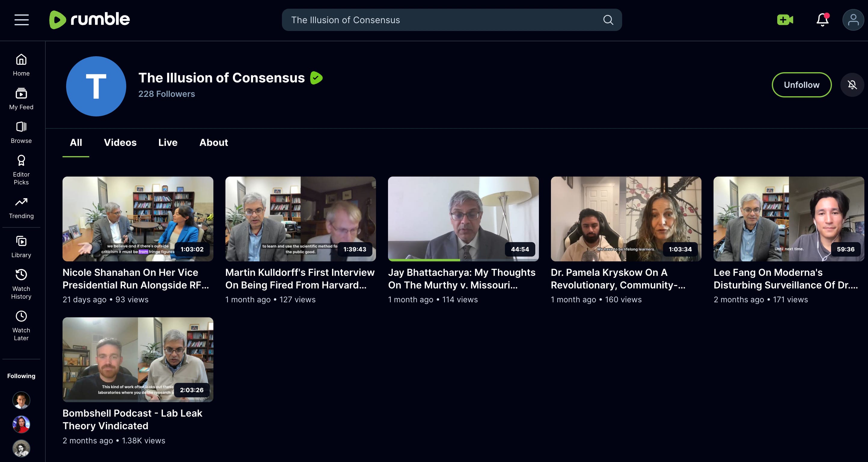Viewport: 868px width, 462px height.
Task: Open Watch Later in sidebar
Action: tap(21, 326)
